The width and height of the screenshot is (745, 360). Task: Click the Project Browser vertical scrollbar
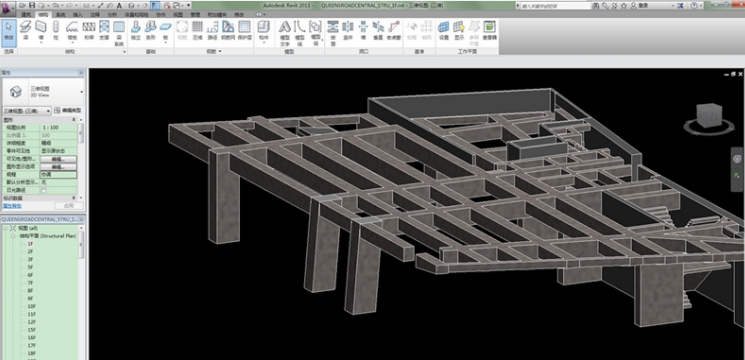click(81, 245)
